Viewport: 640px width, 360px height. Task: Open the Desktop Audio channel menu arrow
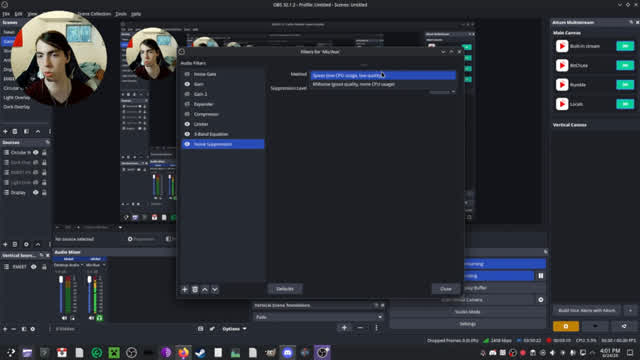point(82,265)
